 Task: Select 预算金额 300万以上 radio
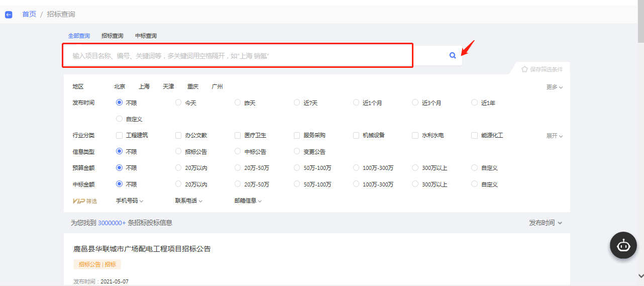pyautogui.click(x=415, y=168)
